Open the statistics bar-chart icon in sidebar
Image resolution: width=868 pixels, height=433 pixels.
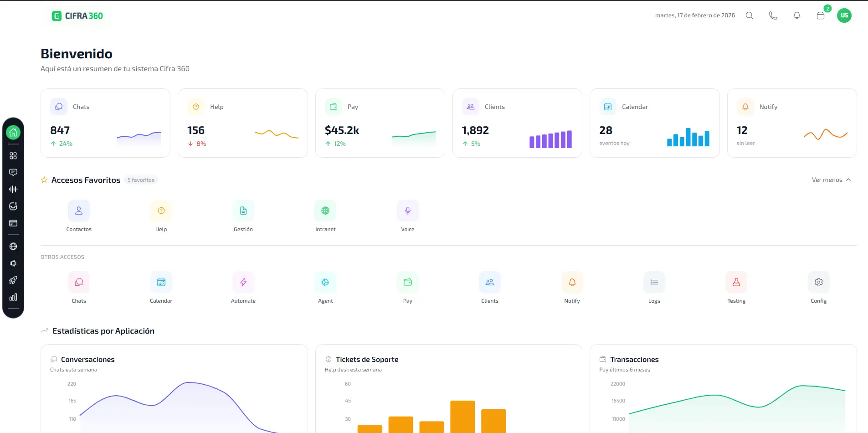(13, 297)
